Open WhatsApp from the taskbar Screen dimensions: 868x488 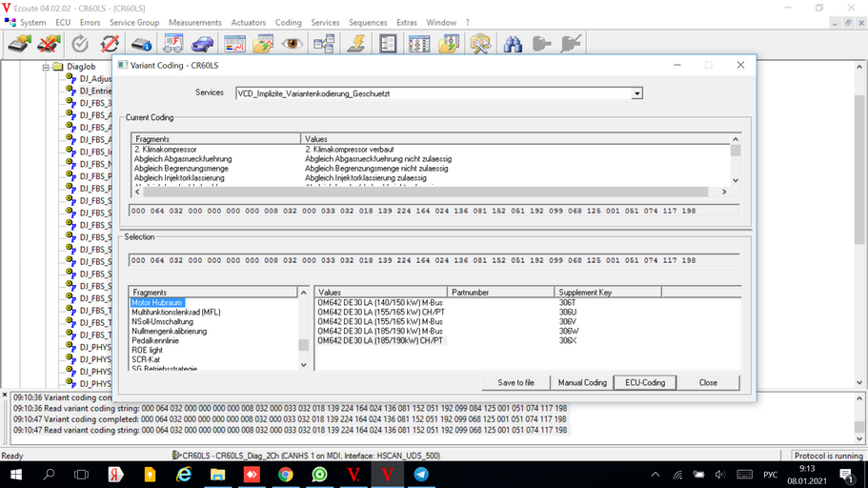[x=319, y=475]
